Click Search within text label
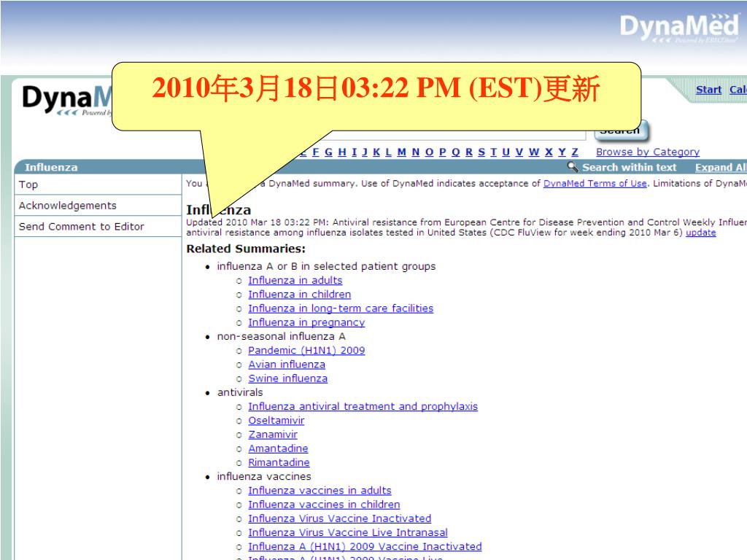This screenshot has height=560, width=747. click(x=629, y=167)
